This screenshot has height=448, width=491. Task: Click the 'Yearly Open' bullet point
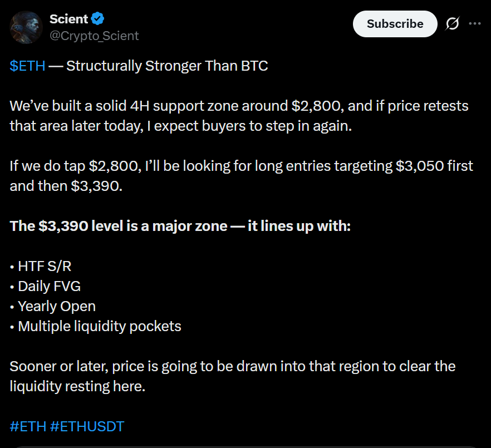pos(56,306)
